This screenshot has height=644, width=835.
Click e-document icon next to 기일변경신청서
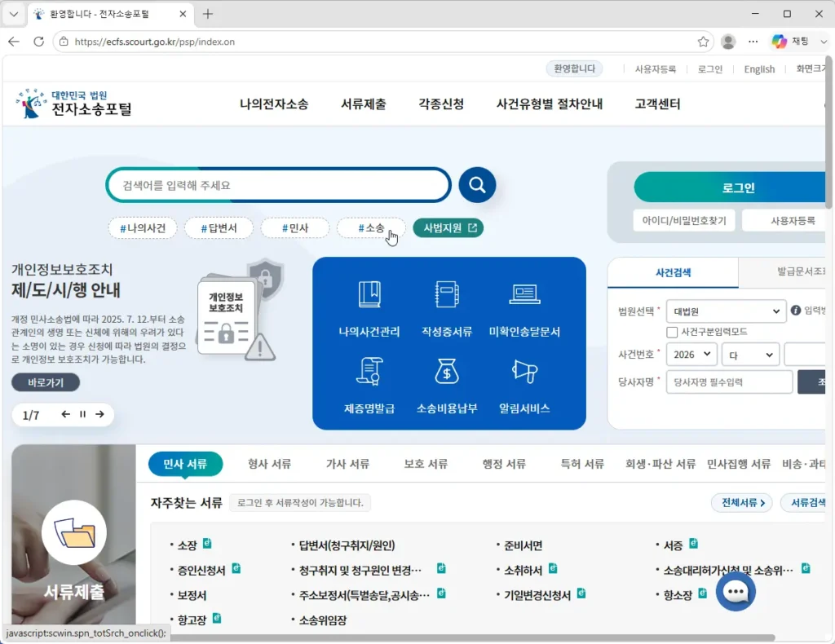click(x=581, y=593)
